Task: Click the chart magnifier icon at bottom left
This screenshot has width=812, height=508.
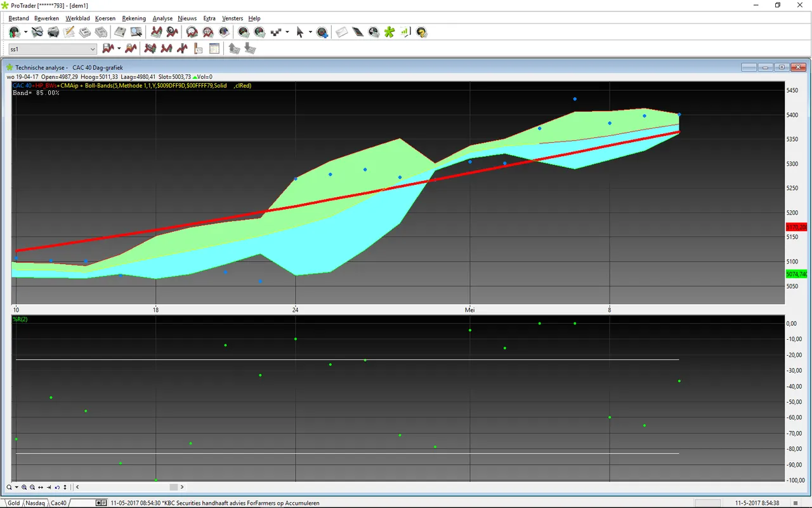Action: tap(10, 487)
